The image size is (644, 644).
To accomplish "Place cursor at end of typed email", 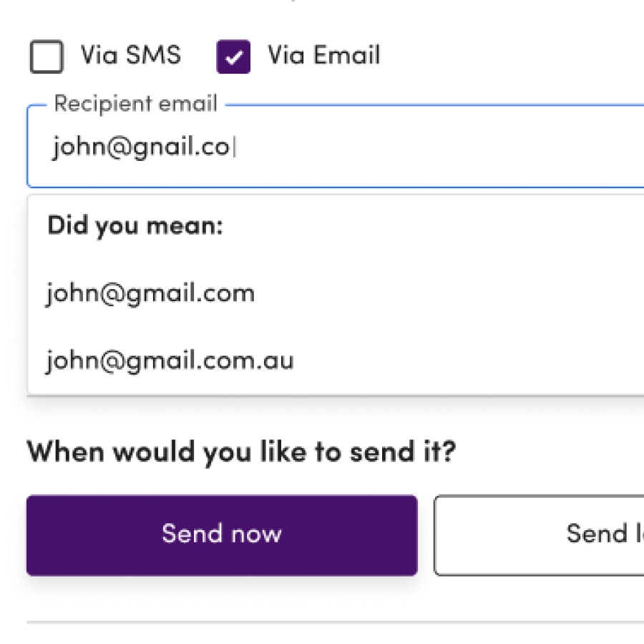I will [233, 147].
